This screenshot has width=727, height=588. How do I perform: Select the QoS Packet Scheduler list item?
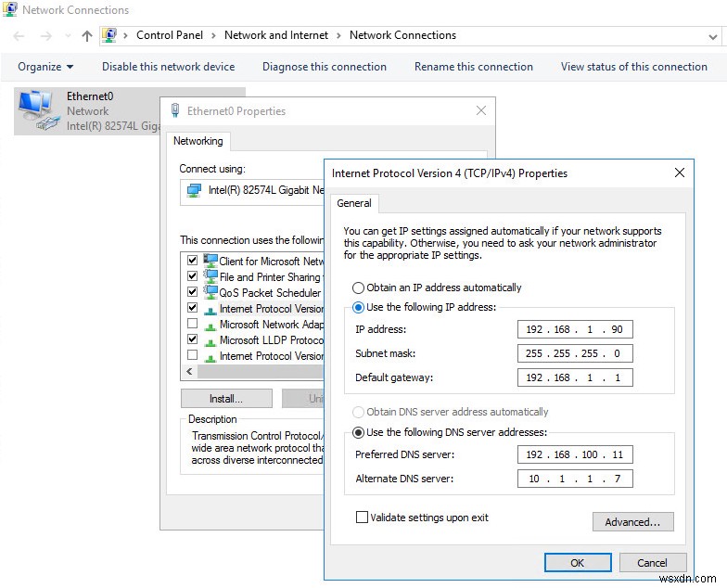click(x=270, y=293)
